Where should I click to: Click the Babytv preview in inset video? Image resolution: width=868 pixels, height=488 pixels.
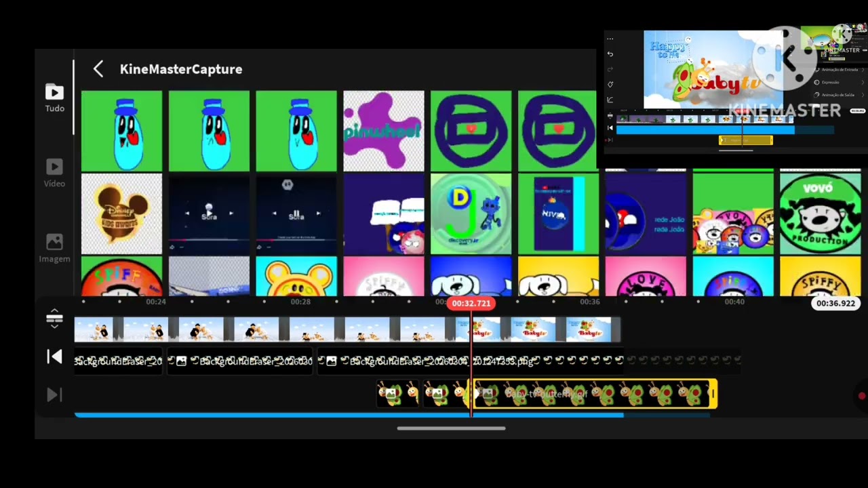pyautogui.click(x=712, y=70)
